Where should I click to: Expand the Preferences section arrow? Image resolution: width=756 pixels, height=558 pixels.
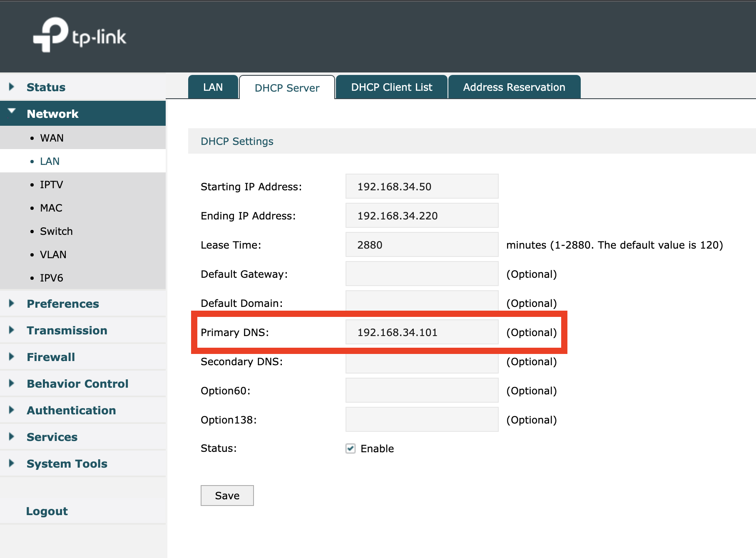(12, 303)
